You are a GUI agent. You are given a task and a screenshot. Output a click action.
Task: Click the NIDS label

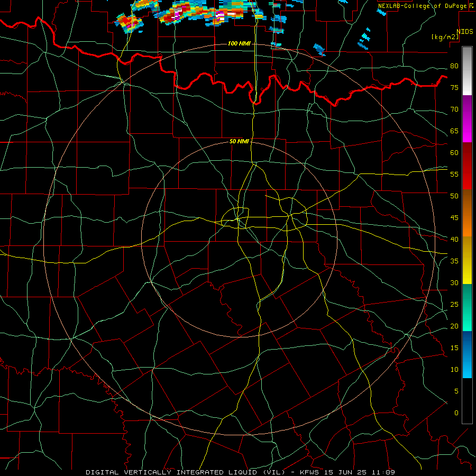[465, 32]
